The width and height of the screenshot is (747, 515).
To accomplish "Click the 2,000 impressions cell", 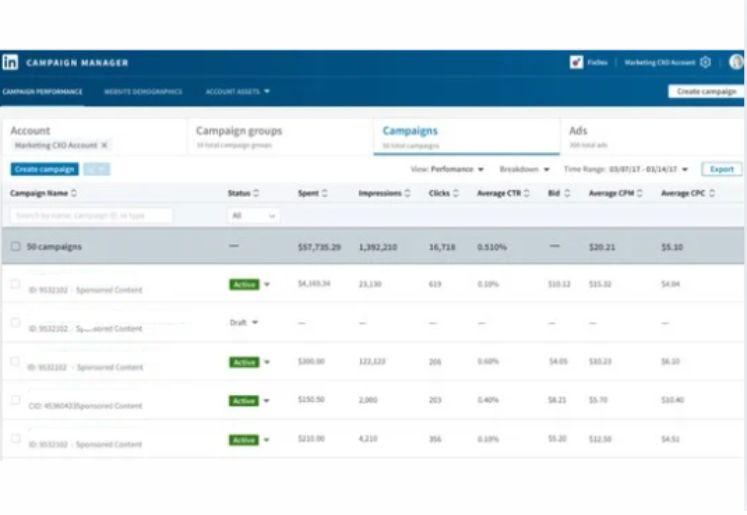I will tap(368, 400).
